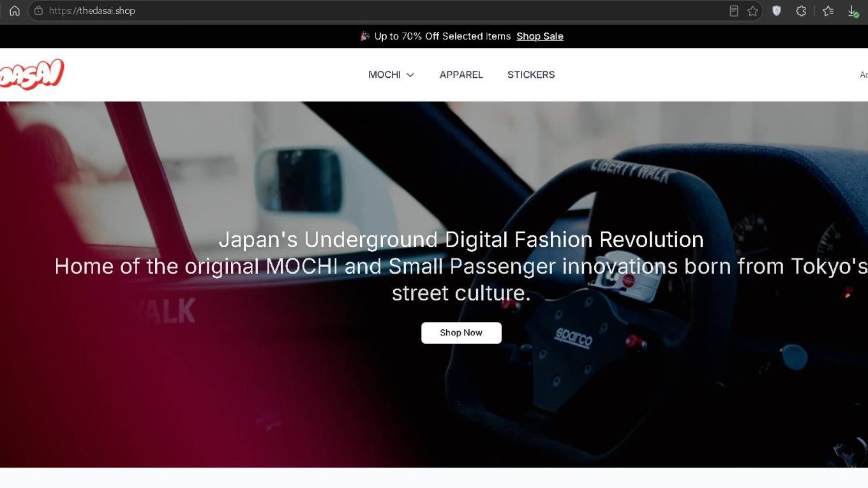Expand the MOCHI menu chevron
The width and height of the screenshot is (868, 488).
pos(410,75)
